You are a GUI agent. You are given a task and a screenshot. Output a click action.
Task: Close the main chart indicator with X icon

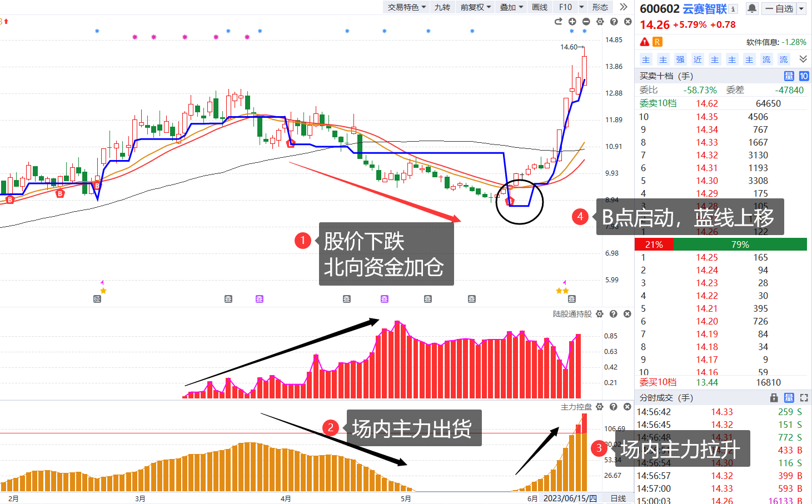(x=628, y=22)
